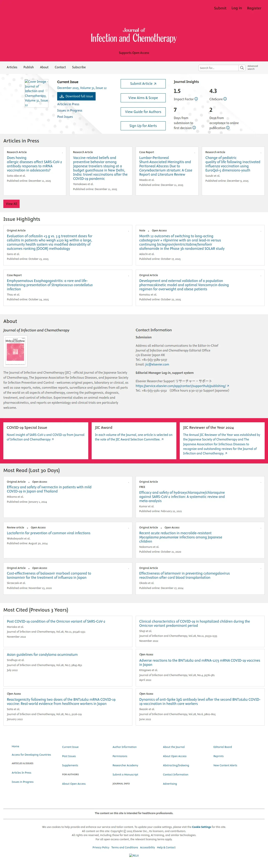Open Lactoferrin for prevention of viral infections
The width and height of the screenshot is (268, 868).
(48, 533)
